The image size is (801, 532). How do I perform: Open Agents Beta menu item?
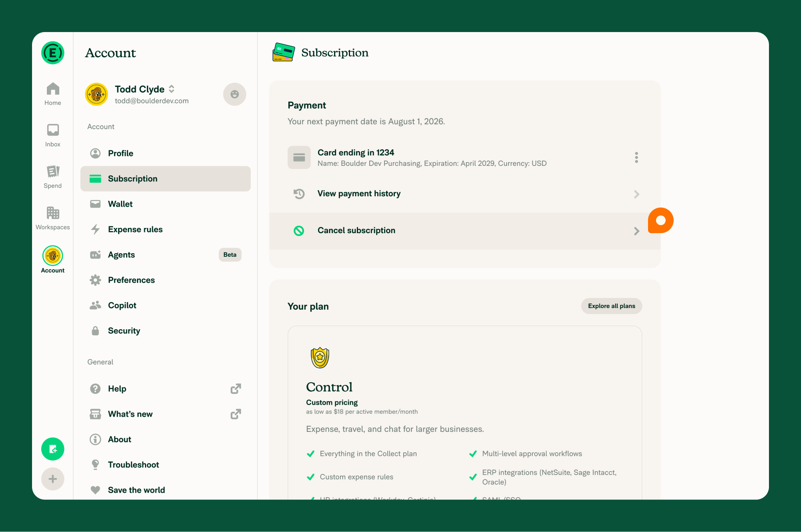(165, 255)
